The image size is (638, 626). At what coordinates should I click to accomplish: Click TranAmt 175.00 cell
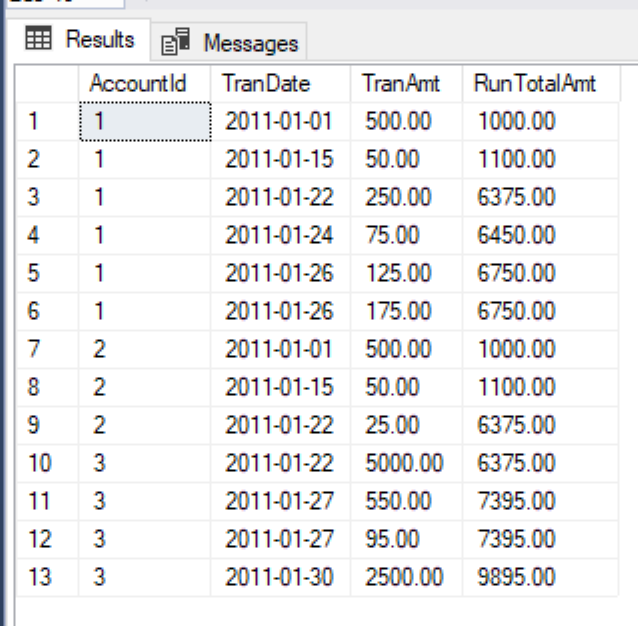406,312
